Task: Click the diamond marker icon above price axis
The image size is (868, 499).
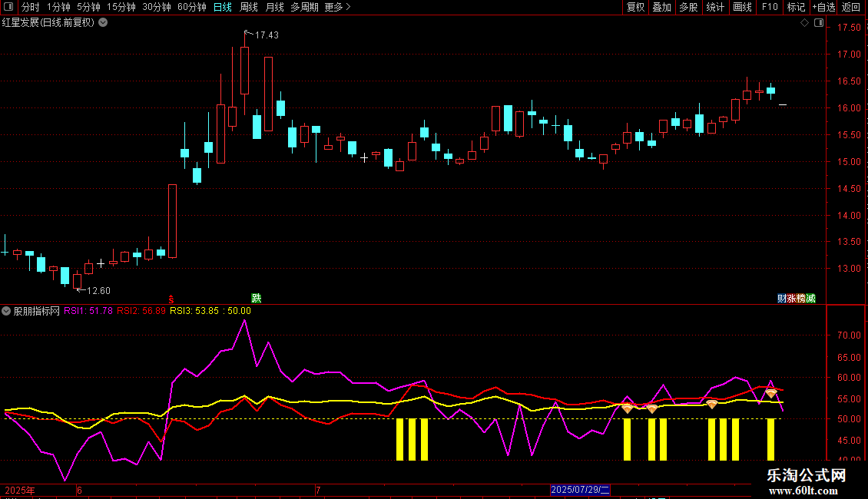Action: [805, 23]
